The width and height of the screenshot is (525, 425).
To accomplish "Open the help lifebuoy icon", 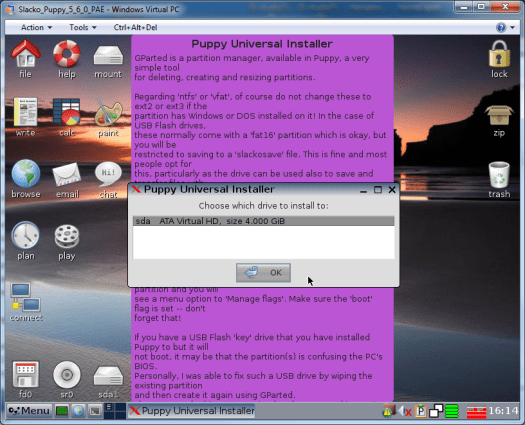I will tap(67, 54).
